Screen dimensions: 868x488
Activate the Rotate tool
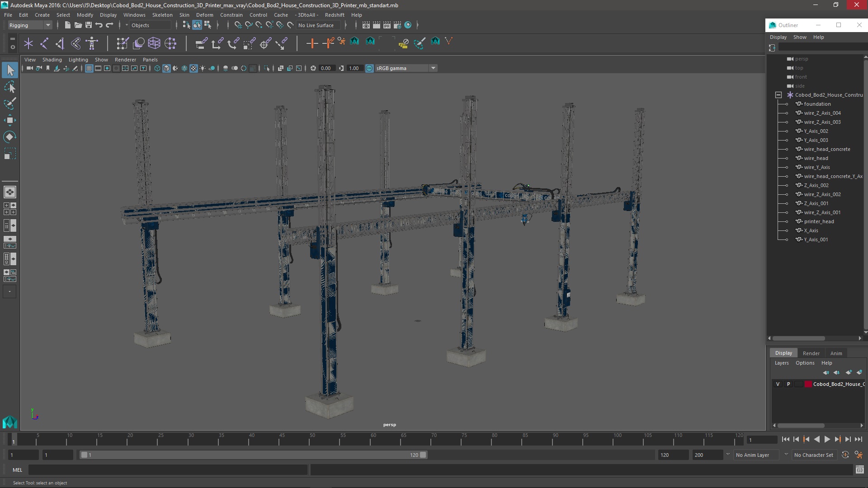coord(9,136)
